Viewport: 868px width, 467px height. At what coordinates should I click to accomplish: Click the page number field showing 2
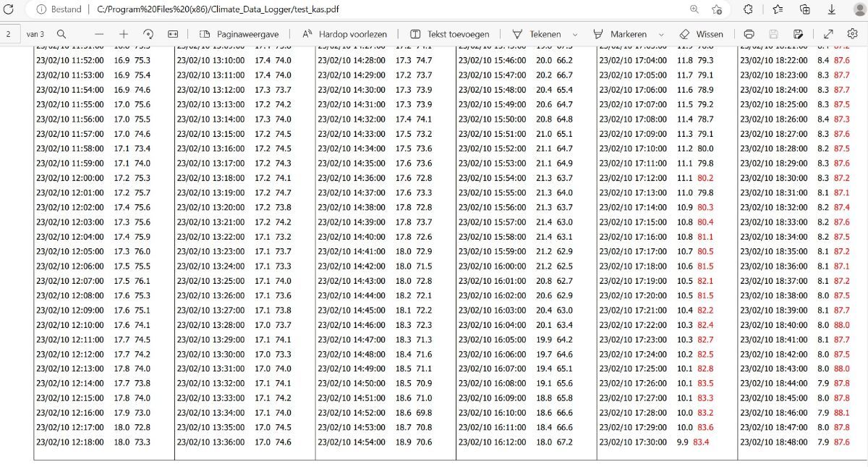10,34
